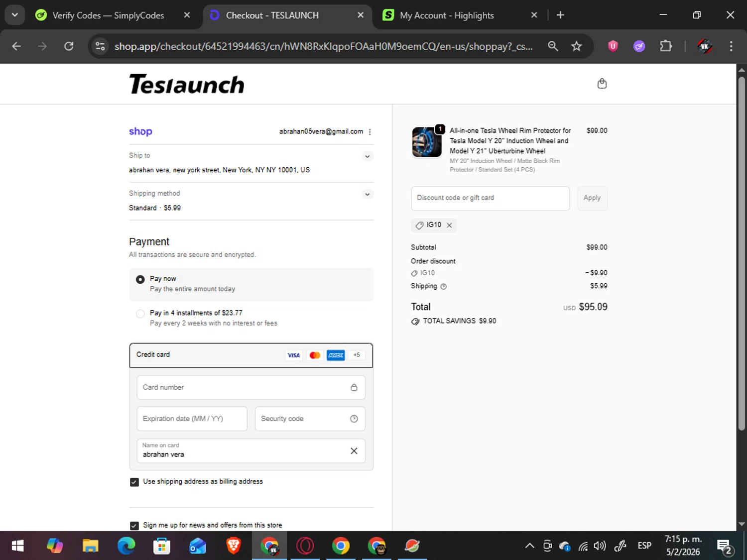Open the volume control in system tray
Screen dimensions: 747x560
tap(600, 546)
